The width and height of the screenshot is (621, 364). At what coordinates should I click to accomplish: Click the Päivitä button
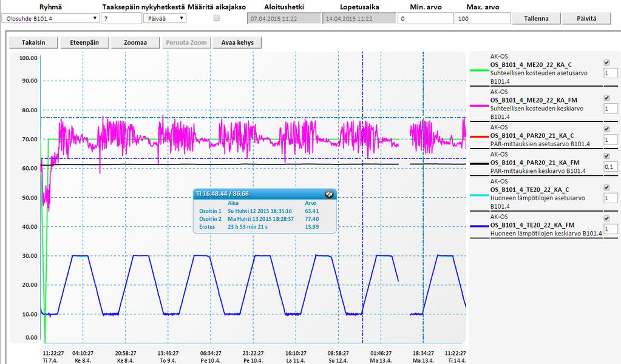coord(586,19)
